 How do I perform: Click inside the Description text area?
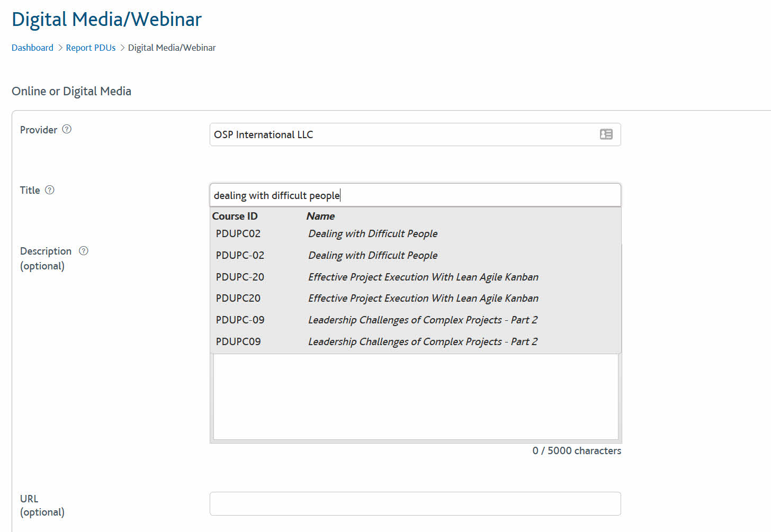[416, 396]
